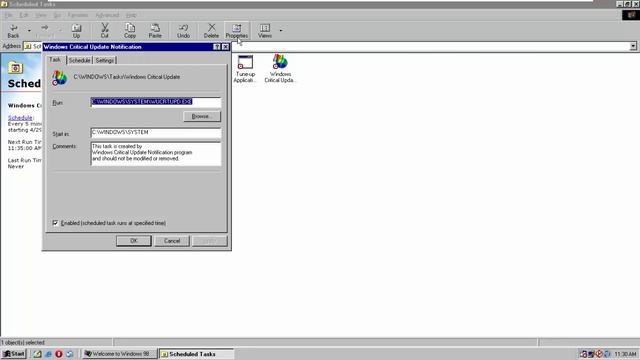
Task: Switch to the Settings tab
Action: [x=105, y=60]
